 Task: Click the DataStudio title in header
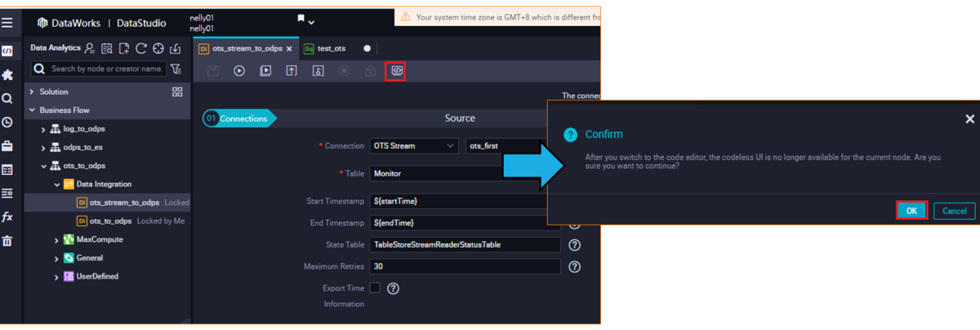click(x=141, y=23)
